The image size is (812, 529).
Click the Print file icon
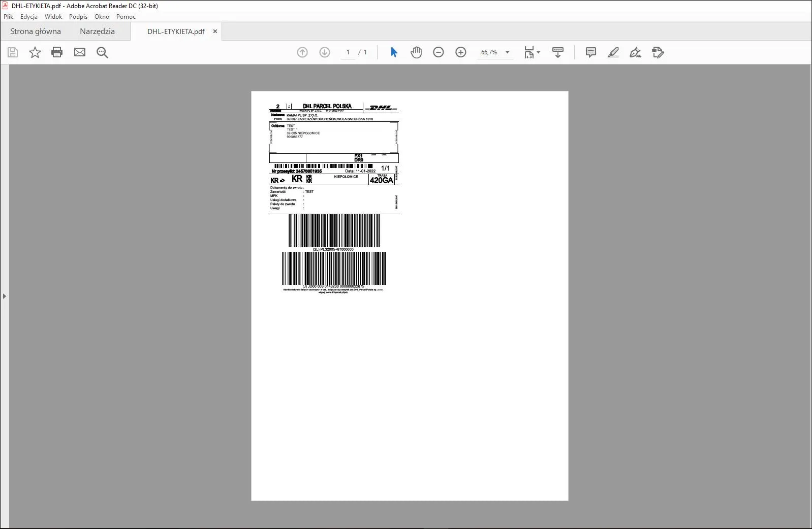tap(57, 52)
